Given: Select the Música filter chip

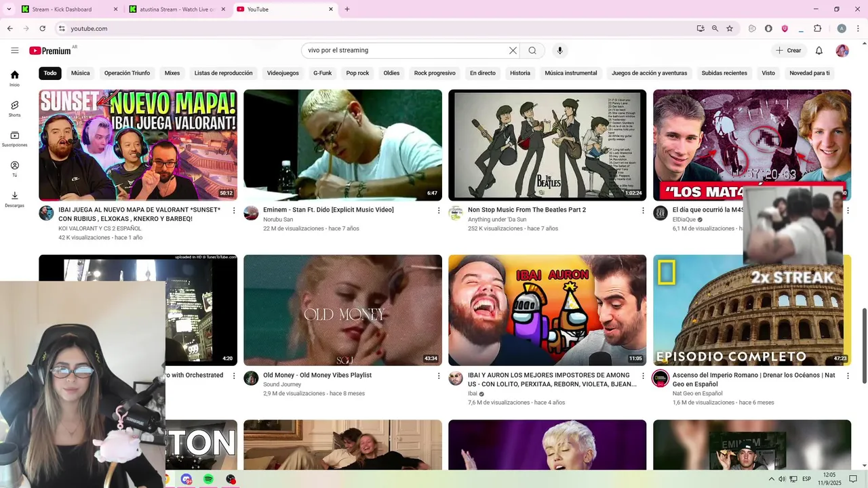Looking at the screenshot, I should click(x=80, y=73).
